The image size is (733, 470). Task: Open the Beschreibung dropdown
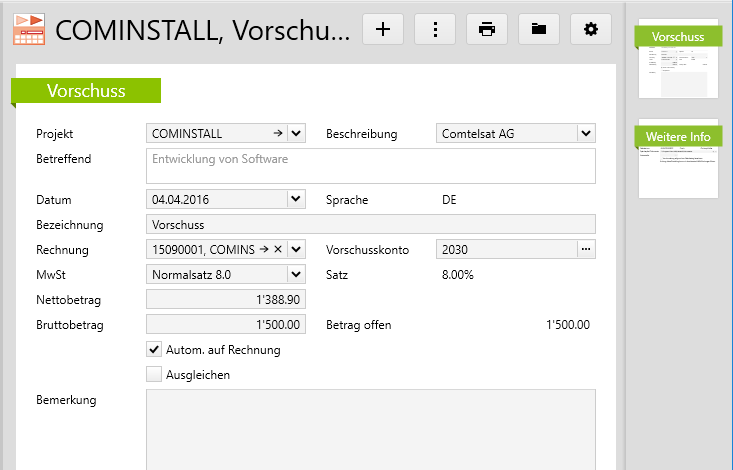(586, 133)
